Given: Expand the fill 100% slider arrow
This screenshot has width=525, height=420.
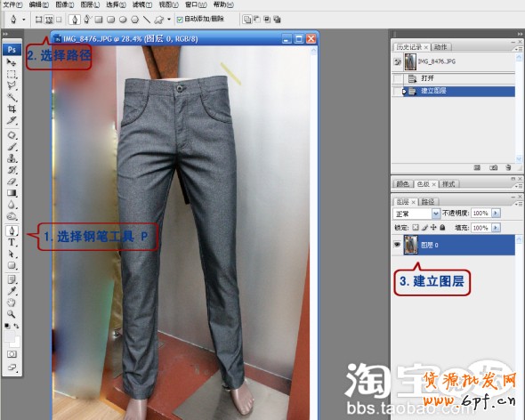Looking at the screenshot, I should click(x=496, y=228).
